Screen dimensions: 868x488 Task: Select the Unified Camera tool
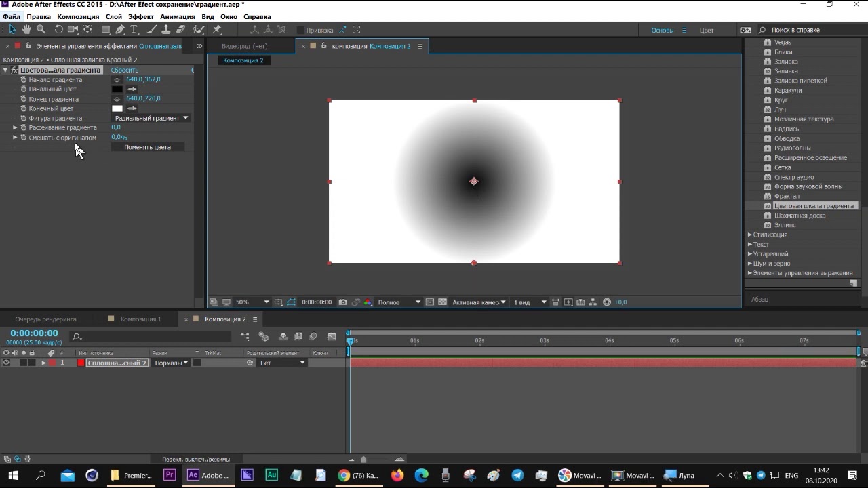pos(73,29)
